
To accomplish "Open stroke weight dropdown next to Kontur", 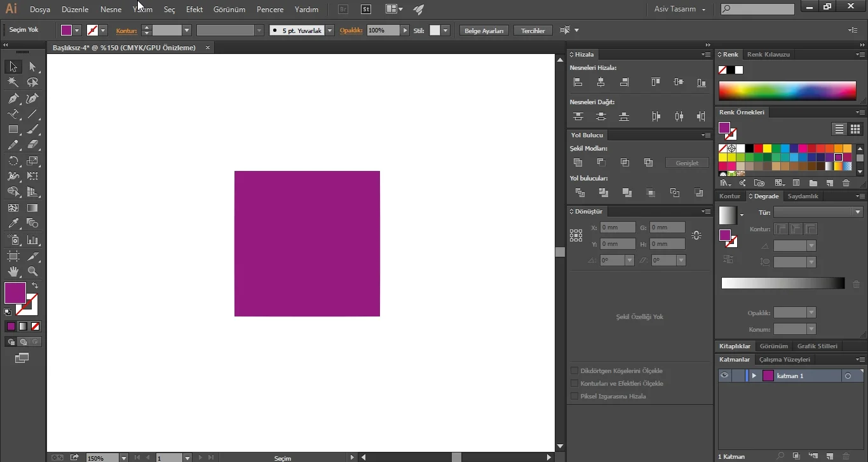I will pos(187,31).
